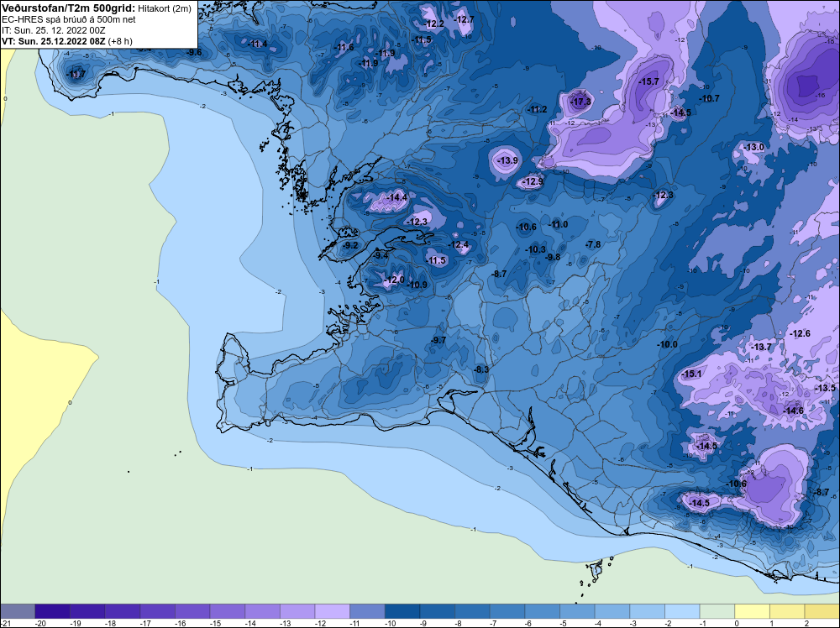Viewport: 840px width, 628px height.
Task: Click the -13.5 temperature label
Action: pos(825,388)
